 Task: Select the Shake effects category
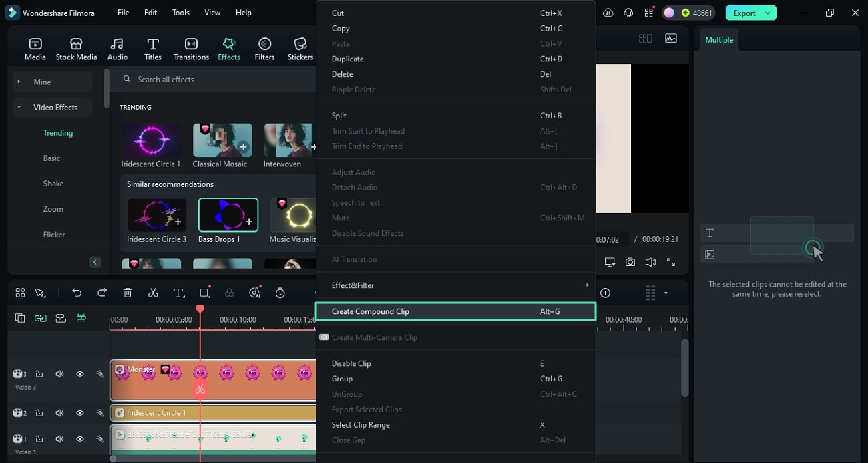pyautogui.click(x=53, y=184)
